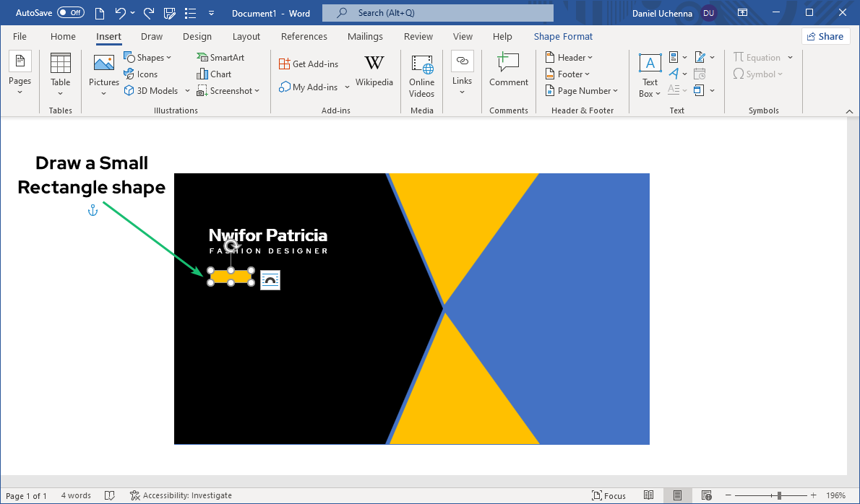Insert an Online Video

421,74
